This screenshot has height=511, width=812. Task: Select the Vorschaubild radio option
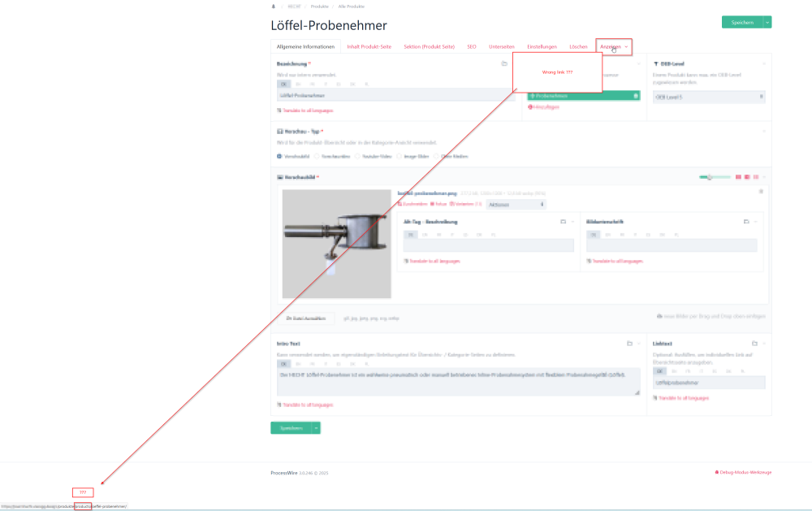point(280,156)
